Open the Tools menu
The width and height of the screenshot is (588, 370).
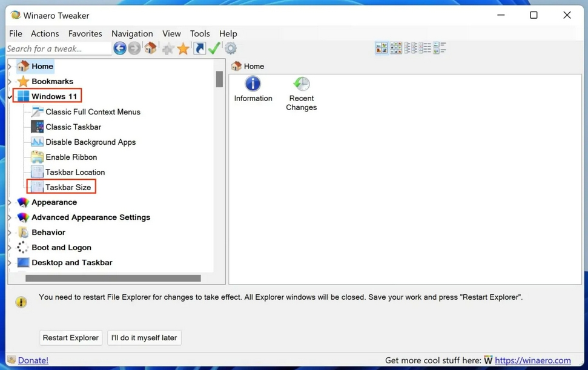click(200, 33)
